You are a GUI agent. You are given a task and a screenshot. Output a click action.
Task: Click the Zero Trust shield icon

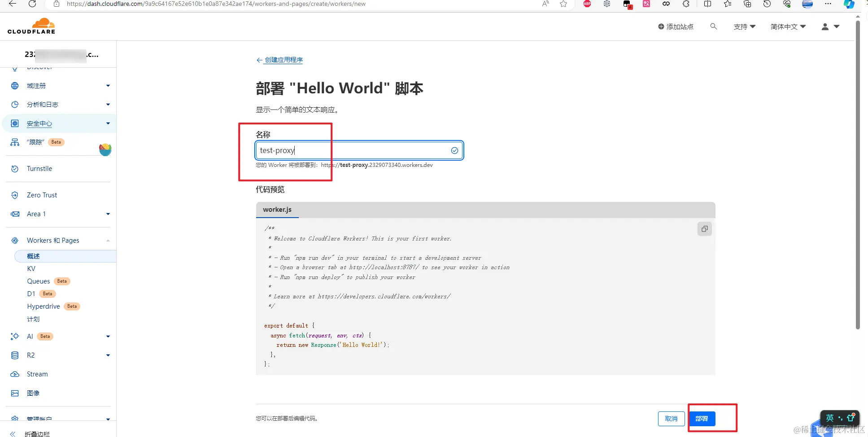point(15,195)
